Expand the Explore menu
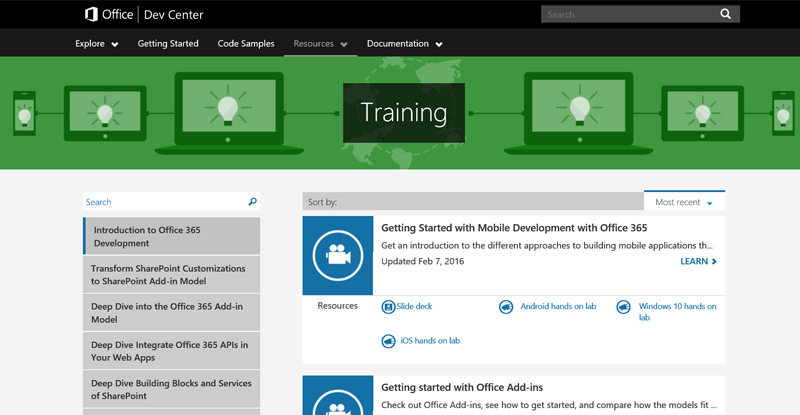 tap(96, 44)
